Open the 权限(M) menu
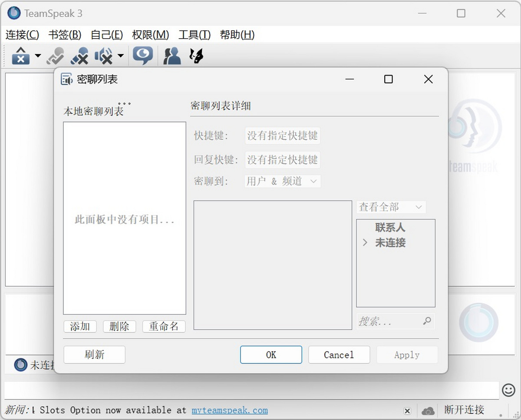 [150, 35]
